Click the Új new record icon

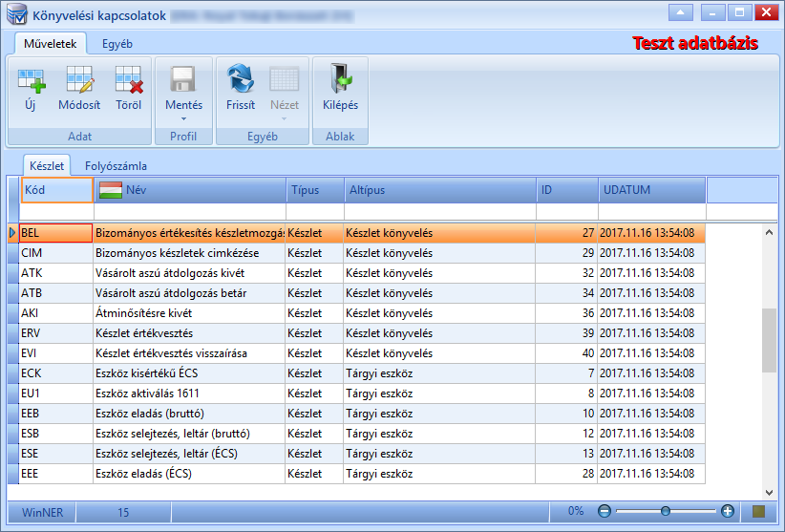32,80
